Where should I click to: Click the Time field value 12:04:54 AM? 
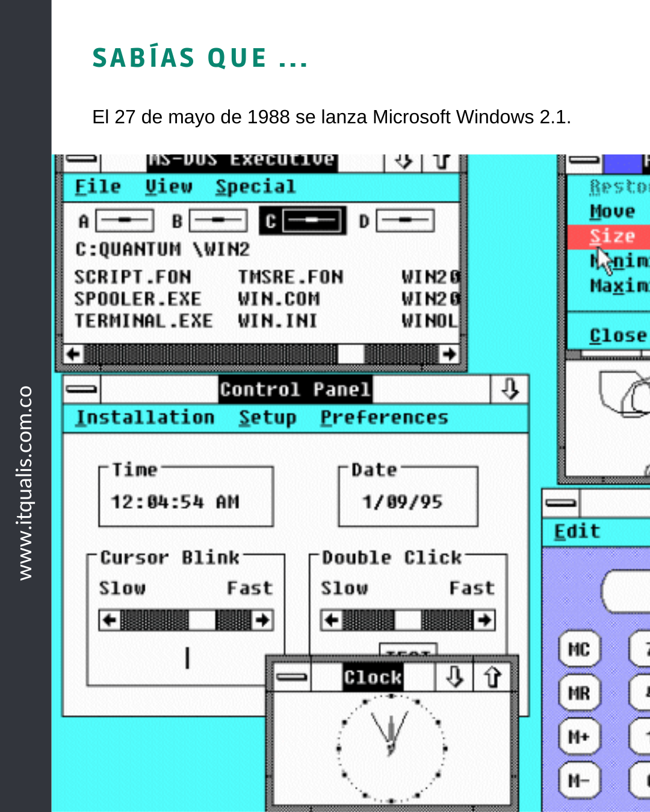[x=175, y=502]
